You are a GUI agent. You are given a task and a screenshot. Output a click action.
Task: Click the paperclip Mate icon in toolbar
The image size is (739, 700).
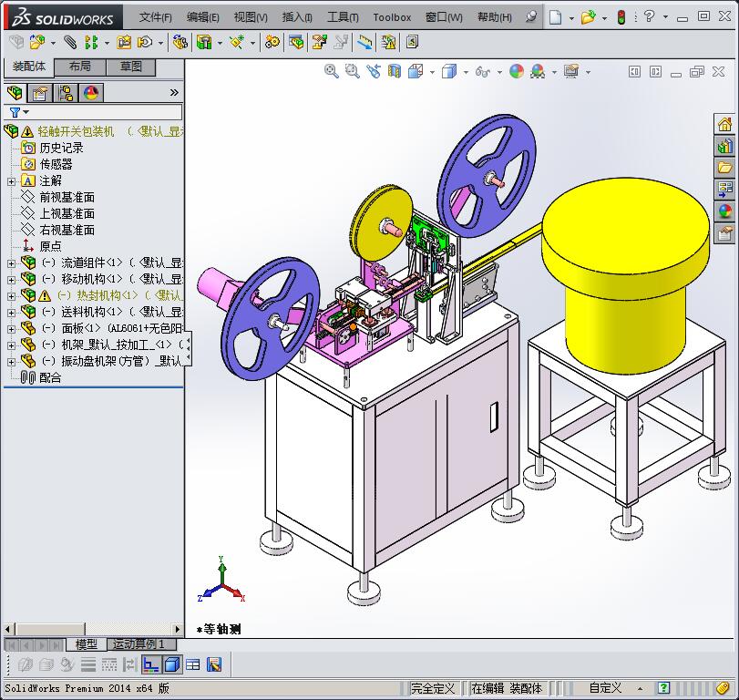pyautogui.click(x=71, y=43)
